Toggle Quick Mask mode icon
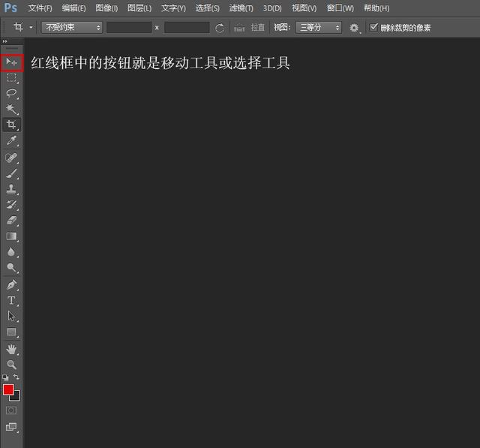This screenshot has width=480, height=448. point(11,410)
